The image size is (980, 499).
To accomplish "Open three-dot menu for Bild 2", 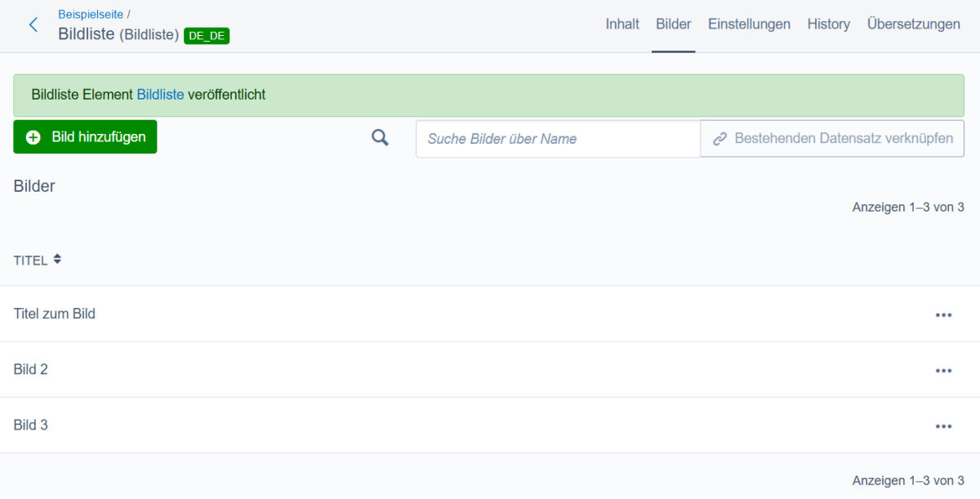I will tap(943, 371).
